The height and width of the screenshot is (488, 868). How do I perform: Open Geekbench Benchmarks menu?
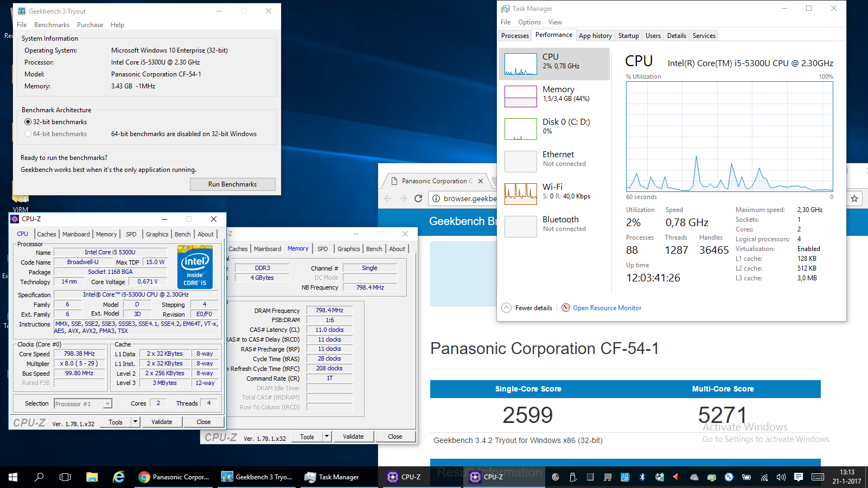52,25
